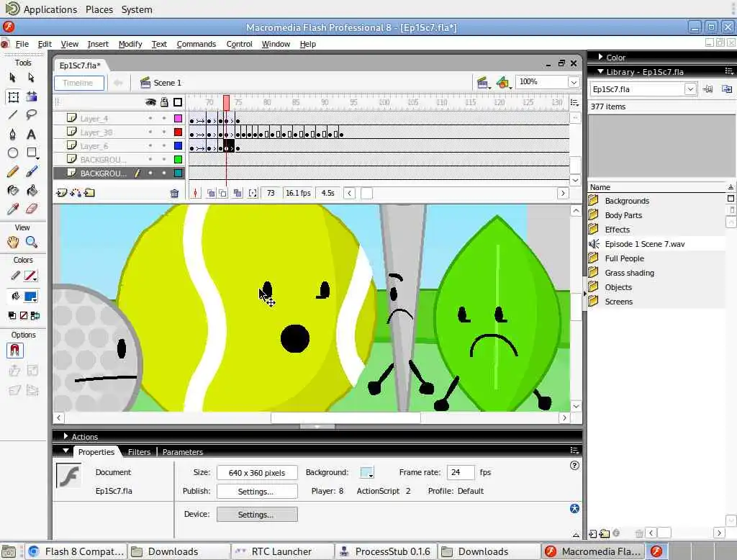Toggle outline square for Layer_6
The width and height of the screenshot is (737, 560).
pyautogui.click(x=178, y=146)
